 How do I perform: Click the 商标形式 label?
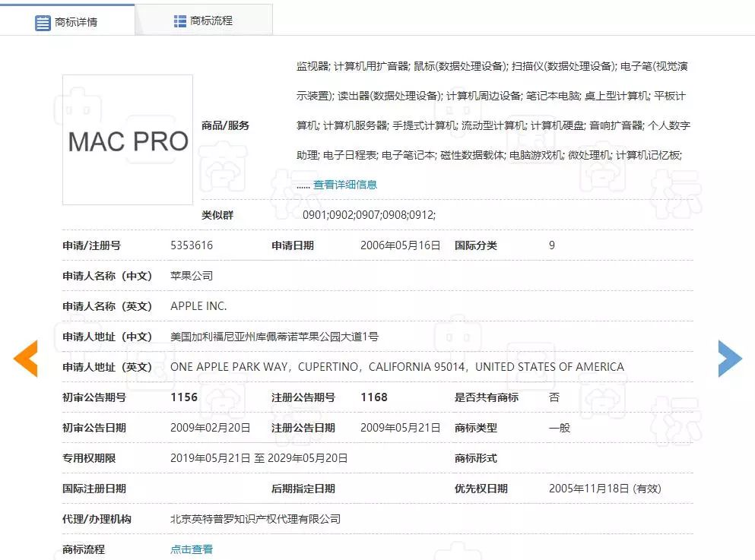coord(476,458)
